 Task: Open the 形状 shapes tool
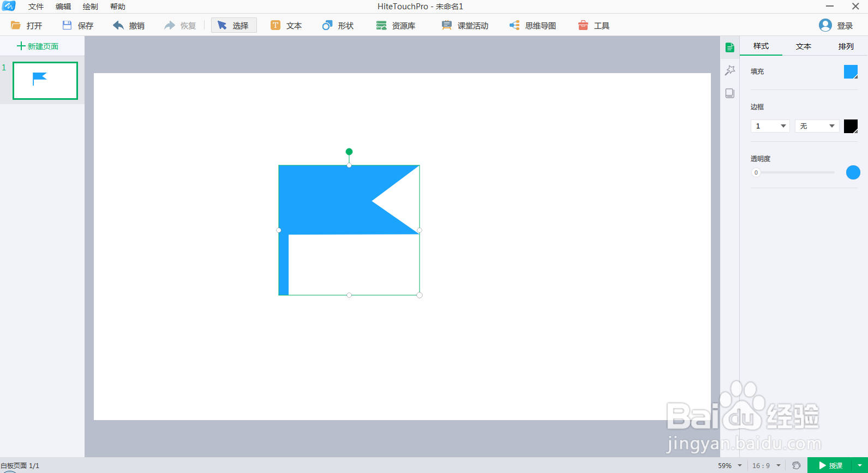[x=338, y=26]
